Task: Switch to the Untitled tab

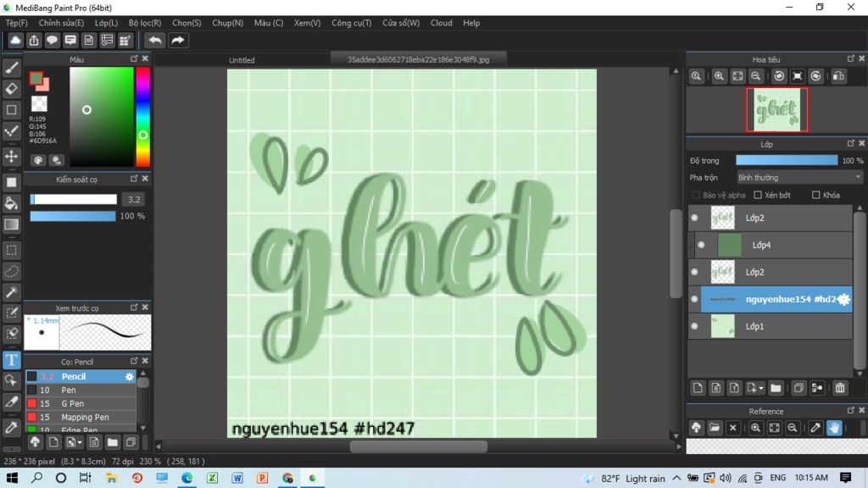Action: tap(242, 60)
